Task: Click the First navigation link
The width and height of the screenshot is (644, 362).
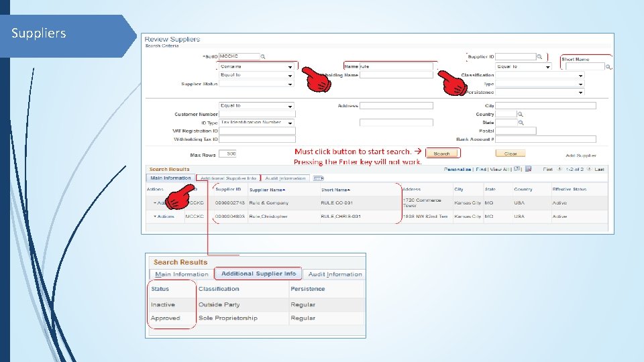Action: tap(547, 169)
